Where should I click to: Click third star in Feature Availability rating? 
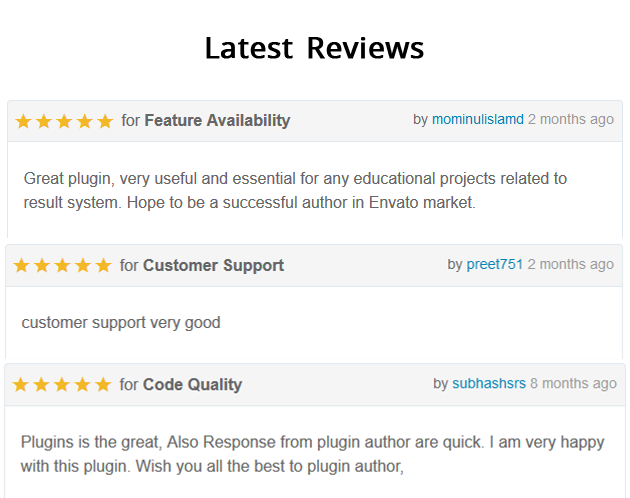point(65,121)
